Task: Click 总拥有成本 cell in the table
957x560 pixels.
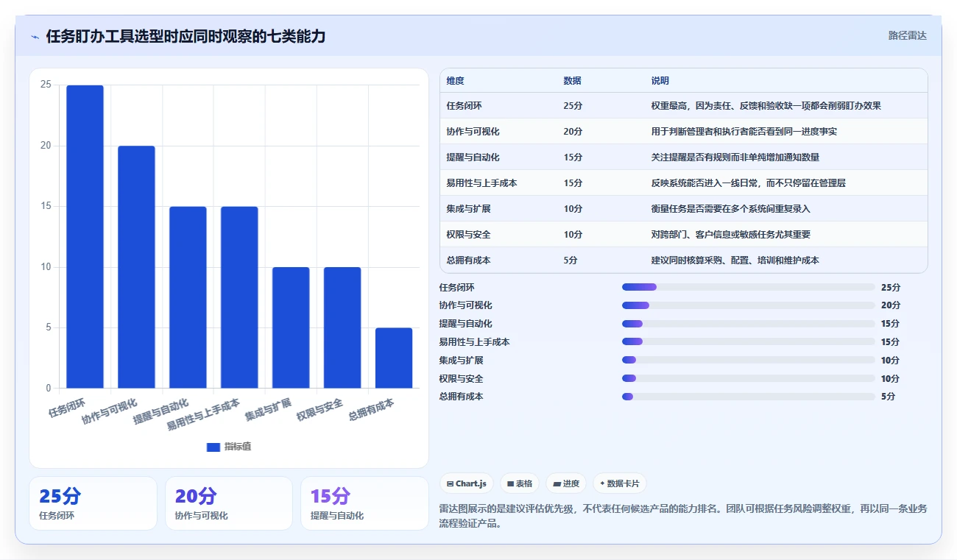Action: [468, 260]
